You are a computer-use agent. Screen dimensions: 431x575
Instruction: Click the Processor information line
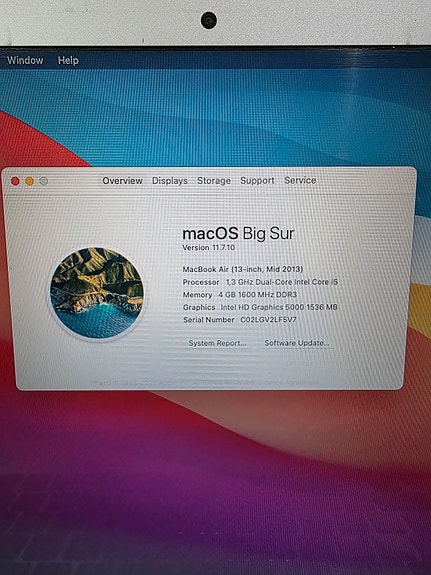[x=260, y=282]
